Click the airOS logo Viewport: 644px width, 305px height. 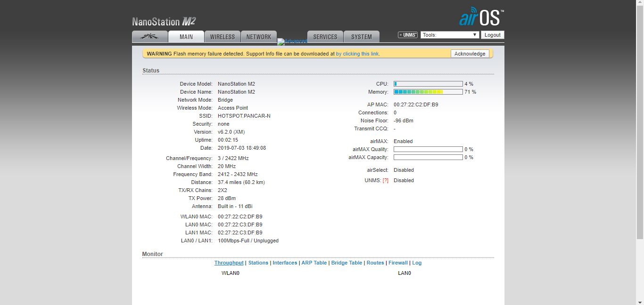click(x=481, y=17)
